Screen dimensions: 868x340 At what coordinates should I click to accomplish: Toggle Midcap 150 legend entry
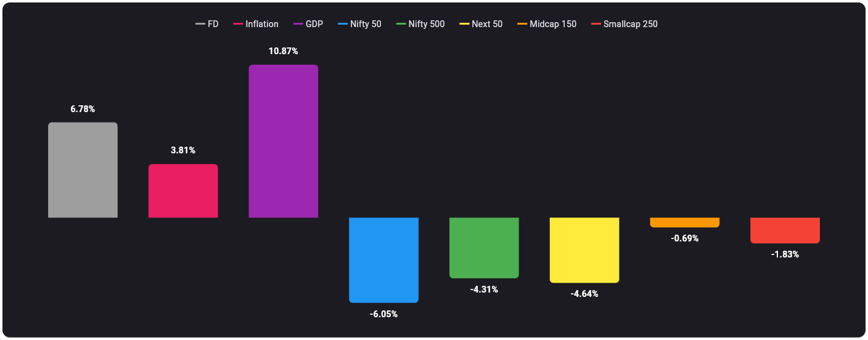547,24
